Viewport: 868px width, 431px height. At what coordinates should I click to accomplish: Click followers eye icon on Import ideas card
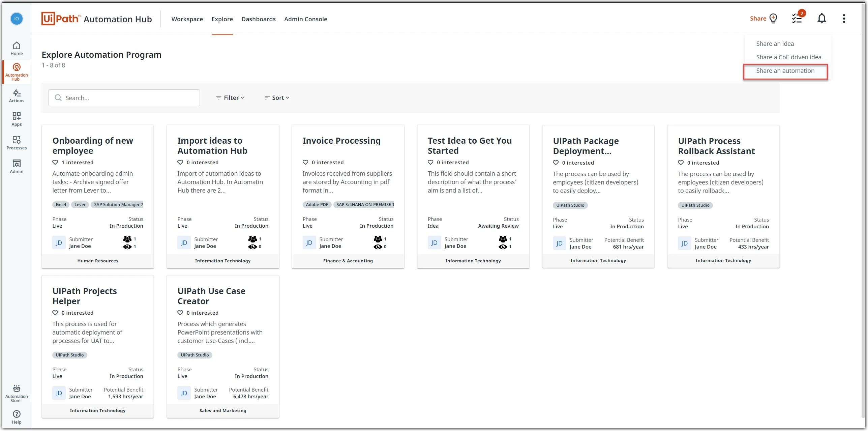tap(252, 247)
